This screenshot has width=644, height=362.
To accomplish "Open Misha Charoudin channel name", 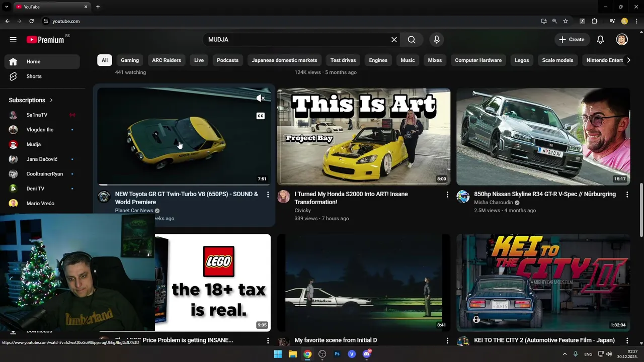I will (x=494, y=203).
